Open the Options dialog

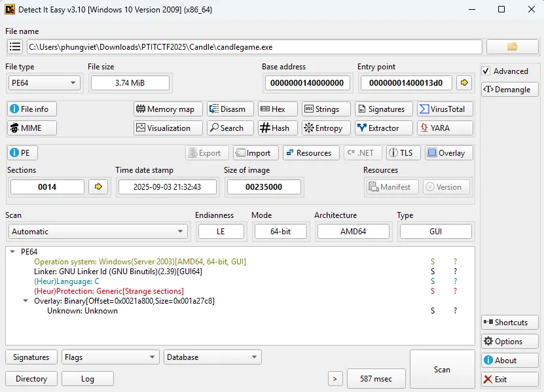[509, 342]
